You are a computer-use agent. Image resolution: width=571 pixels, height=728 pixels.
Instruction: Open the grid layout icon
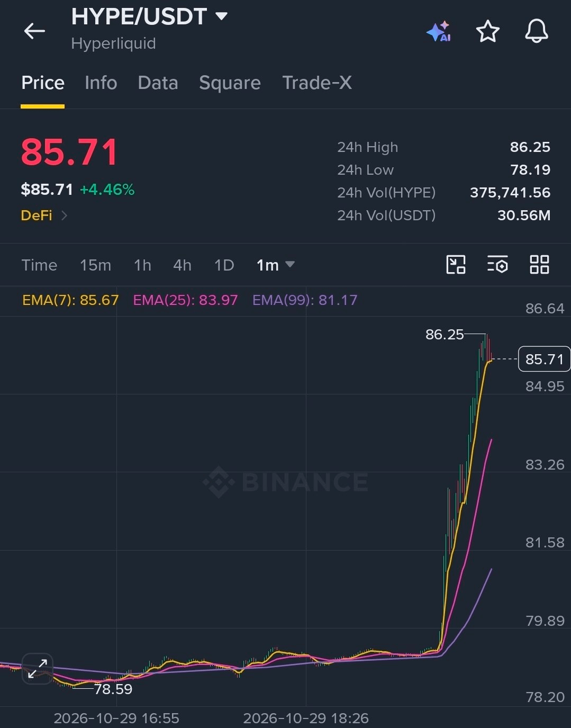click(x=539, y=264)
